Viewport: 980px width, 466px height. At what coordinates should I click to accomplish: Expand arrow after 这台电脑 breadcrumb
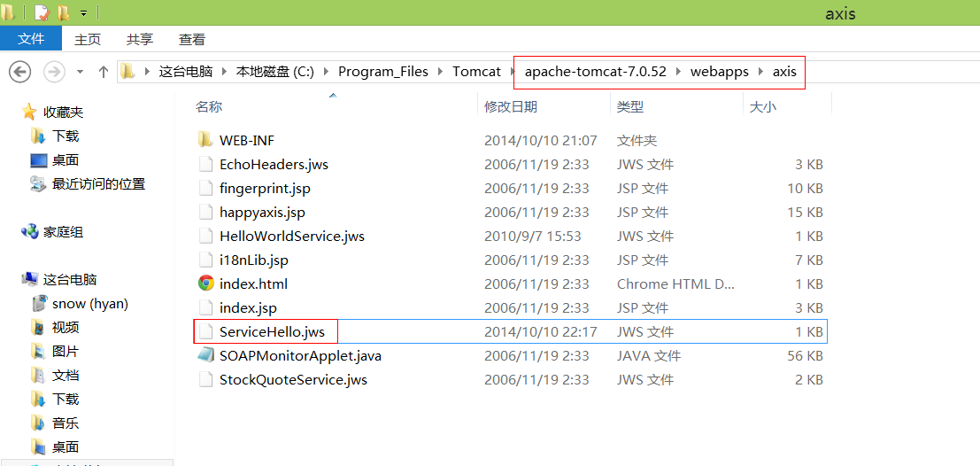coord(224,72)
